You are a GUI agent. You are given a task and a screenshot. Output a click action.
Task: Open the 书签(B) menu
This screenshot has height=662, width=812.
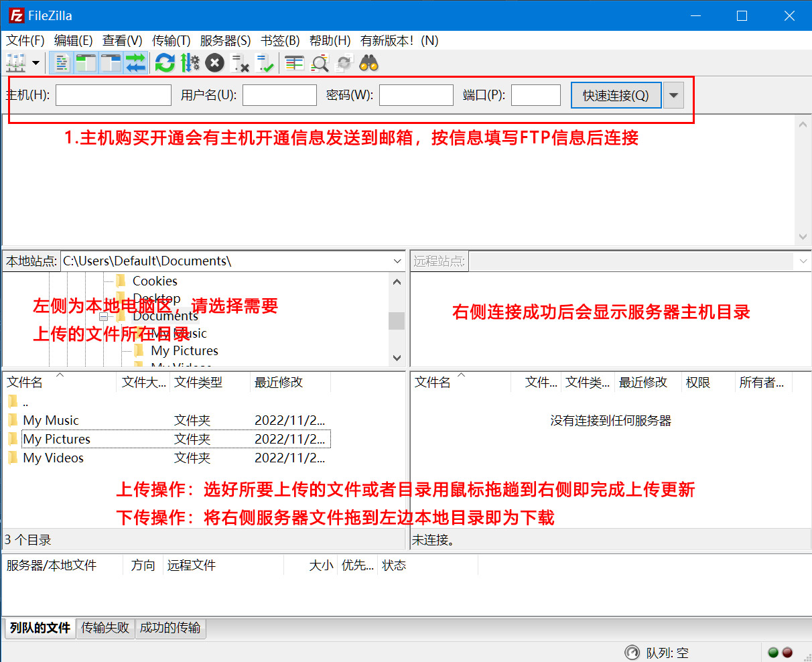[281, 40]
